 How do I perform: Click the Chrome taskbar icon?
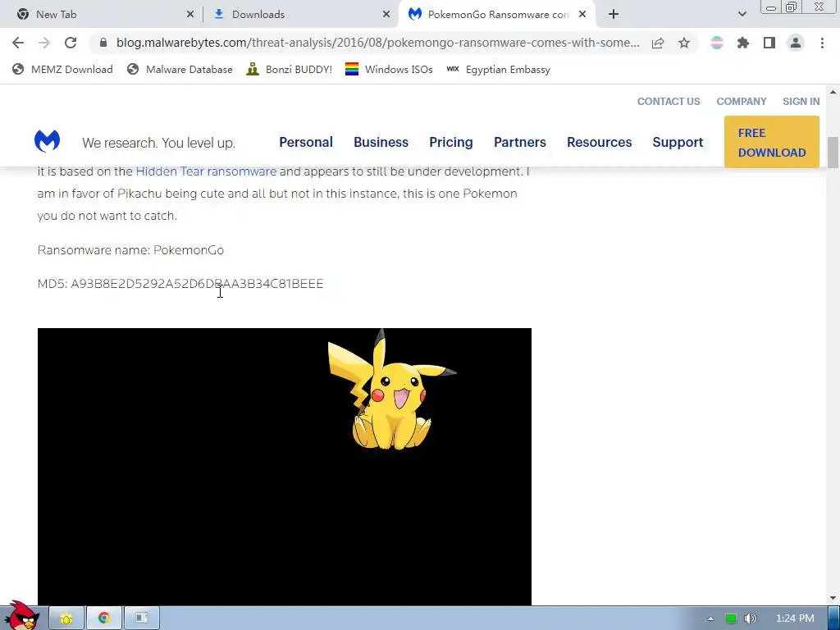coord(104,619)
